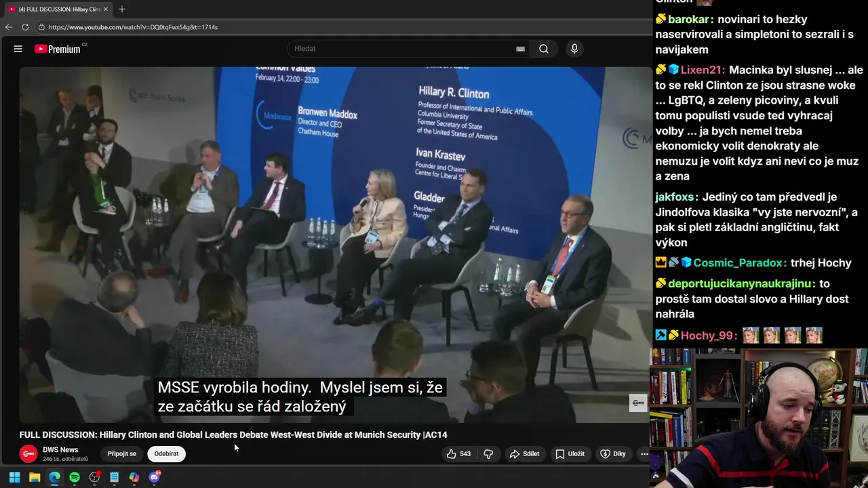The width and height of the screenshot is (868, 488).
Task: Click the Czech subtitle caption text
Action: [300, 397]
